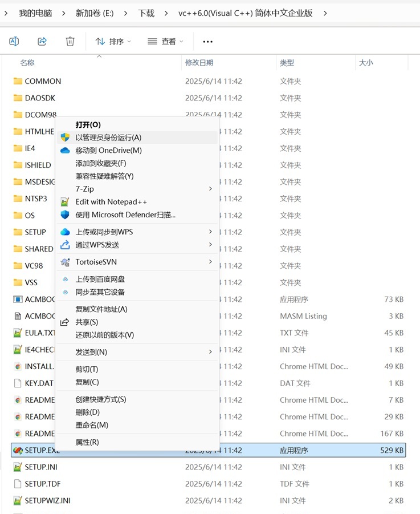
Task: Expand the 通过WPS发送 submenu arrow
Action: [210, 245]
